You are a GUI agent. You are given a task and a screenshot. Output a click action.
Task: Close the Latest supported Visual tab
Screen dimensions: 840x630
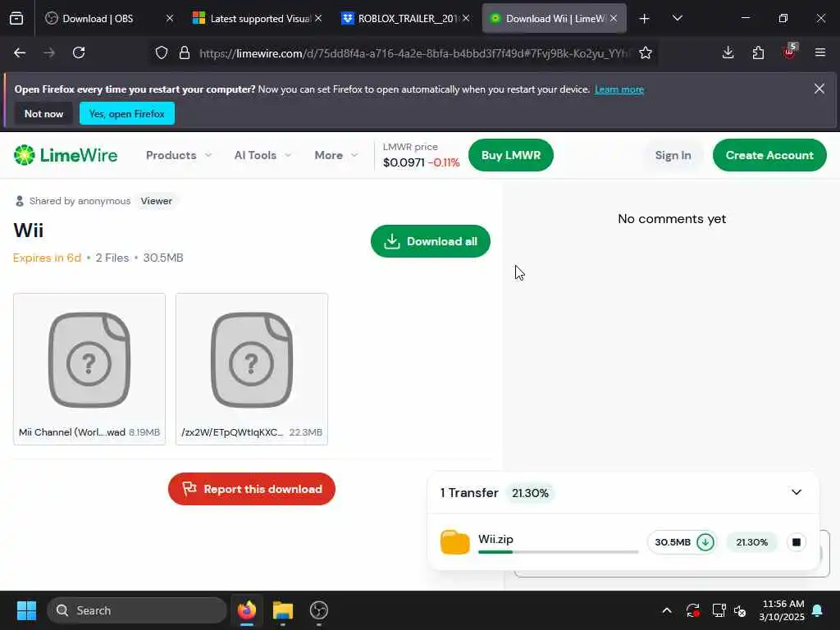pyautogui.click(x=318, y=18)
